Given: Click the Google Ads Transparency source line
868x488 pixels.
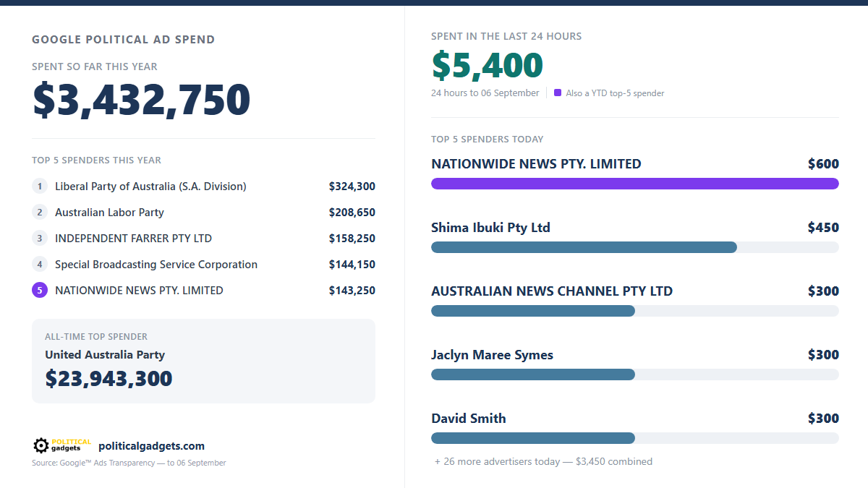Looking at the screenshot, I should coord(129,463).
